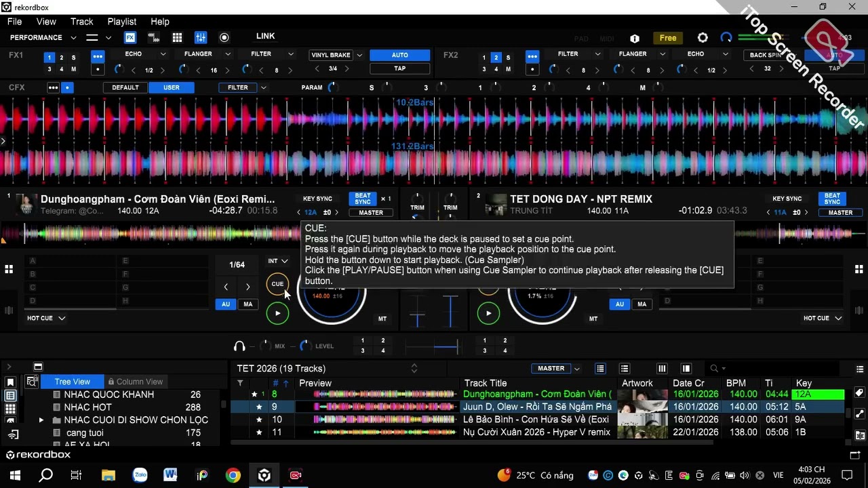Click deck 1 CUE button
868x488 pixels.
click(277, 284)
